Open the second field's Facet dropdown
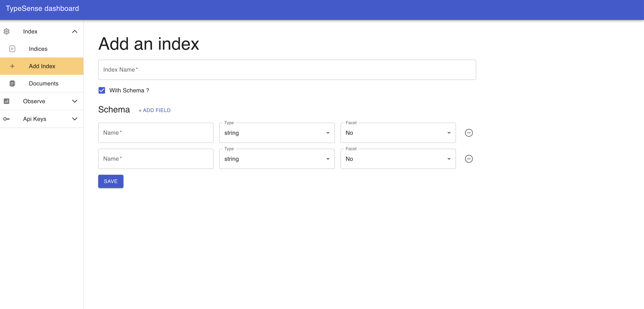Screen dimensions: 644x309 click(398, 159)
